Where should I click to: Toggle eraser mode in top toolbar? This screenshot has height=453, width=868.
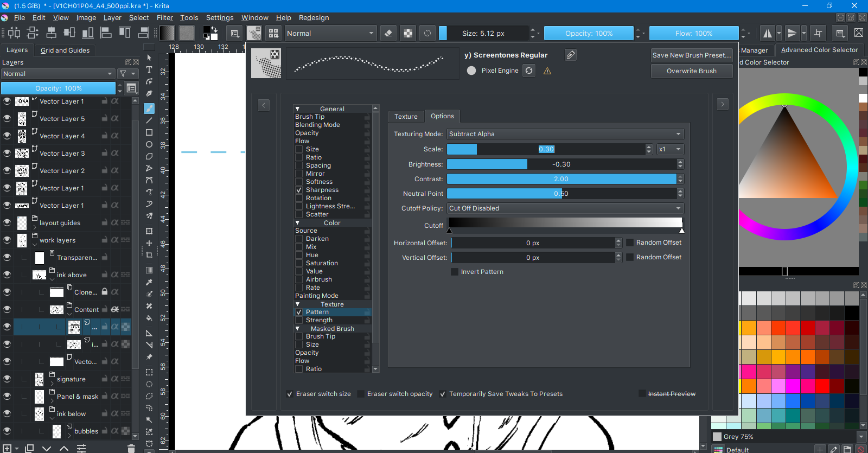pyautogui.click(x=388, y=33)
